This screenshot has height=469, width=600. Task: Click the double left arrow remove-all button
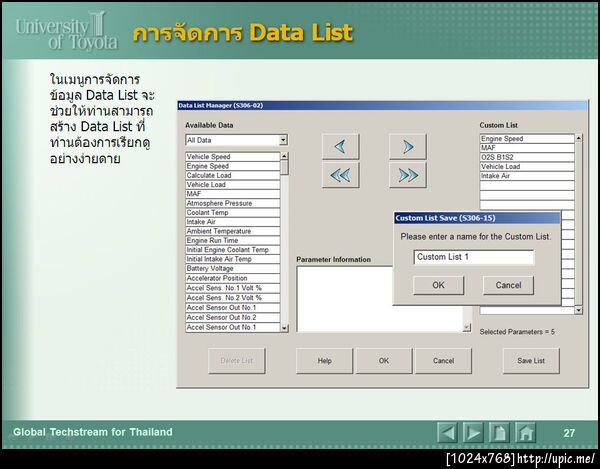tap(340, 175)
